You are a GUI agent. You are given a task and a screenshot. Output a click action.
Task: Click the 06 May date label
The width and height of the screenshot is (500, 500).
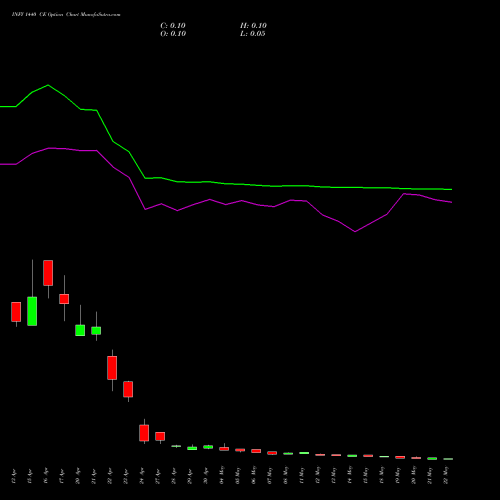click(254, 475)
